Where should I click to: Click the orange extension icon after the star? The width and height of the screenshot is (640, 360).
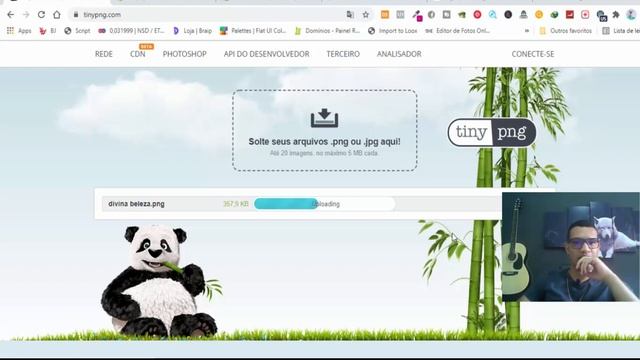(x=384, y=15)
